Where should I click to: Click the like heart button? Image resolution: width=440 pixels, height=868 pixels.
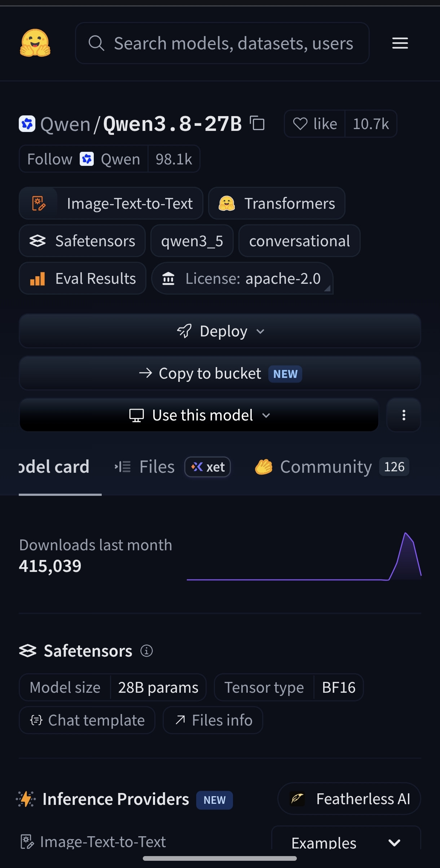point(315,124)
